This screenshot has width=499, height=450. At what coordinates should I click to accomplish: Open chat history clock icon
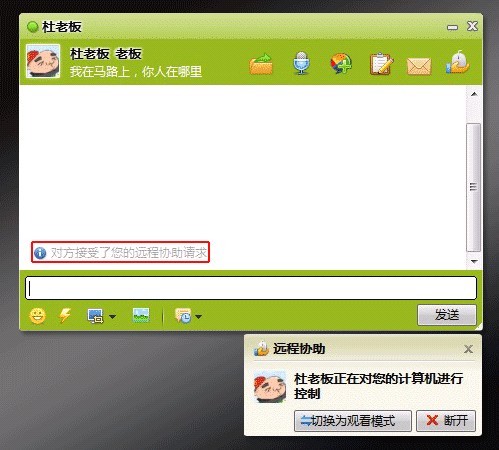coord(183,315)
